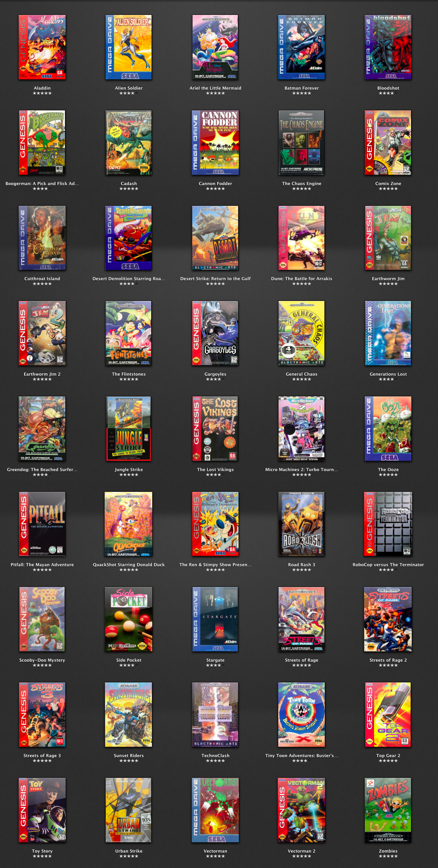Adjust star rating under Vectorman

click(215, 856)
